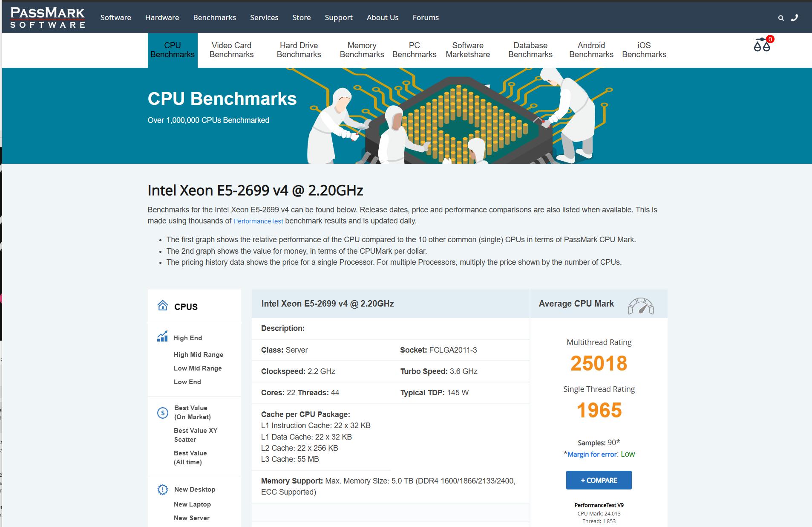Click the + COMPARE button
The width and height of the screenshot is (812, 527).
coord(599,480)
